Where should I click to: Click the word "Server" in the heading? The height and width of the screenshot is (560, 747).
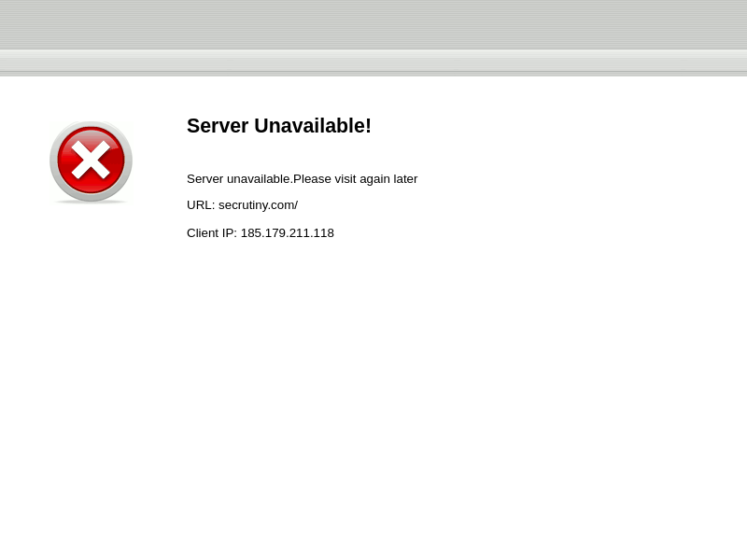(218, 126)
